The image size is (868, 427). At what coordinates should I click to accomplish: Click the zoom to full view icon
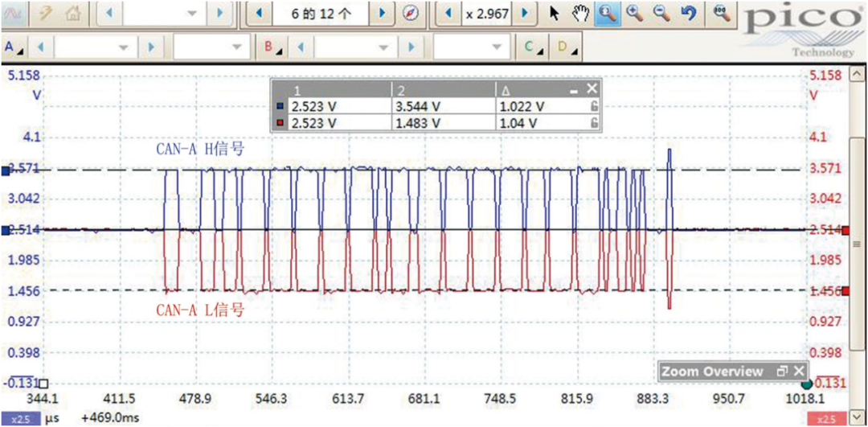coord(720,14)
